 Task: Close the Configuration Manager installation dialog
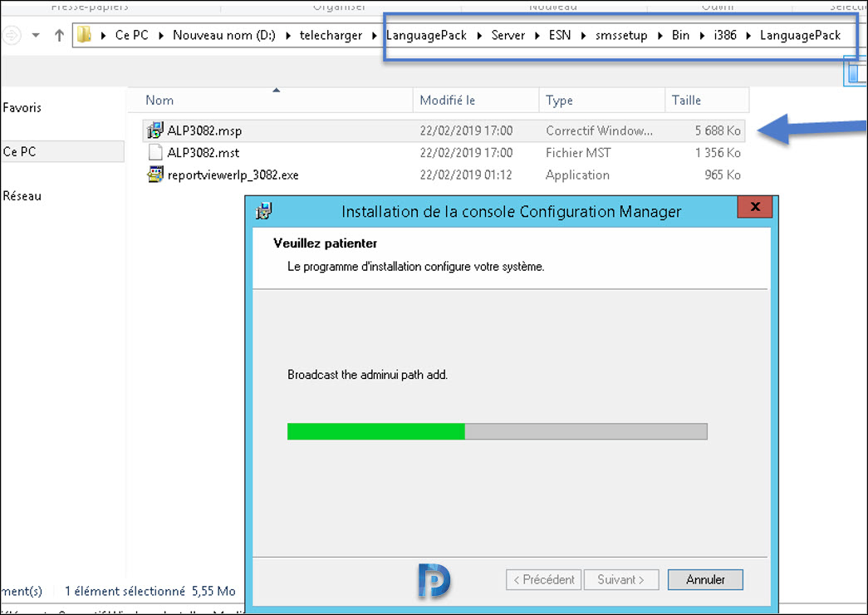pyautogui.click(x=754, y=207)
